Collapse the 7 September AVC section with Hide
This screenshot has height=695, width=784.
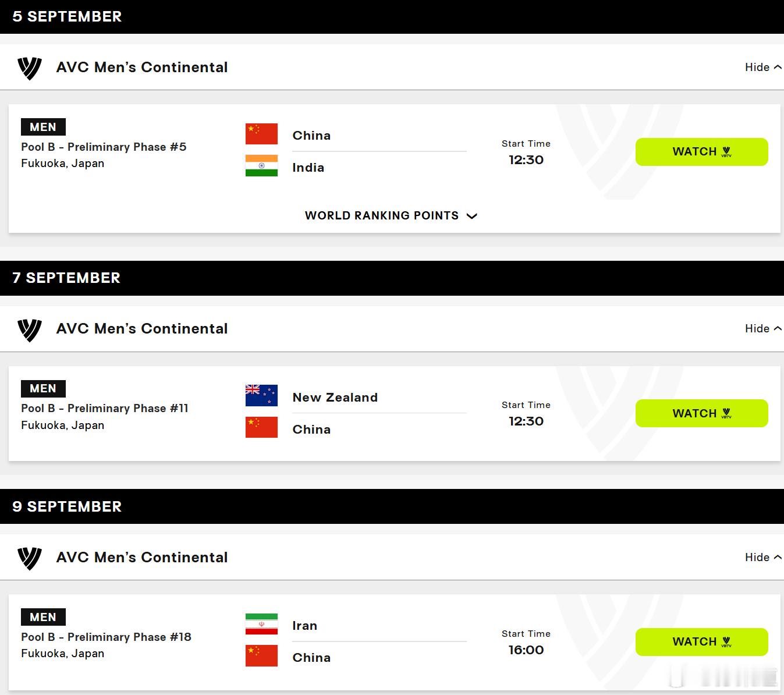coord(763,328)
